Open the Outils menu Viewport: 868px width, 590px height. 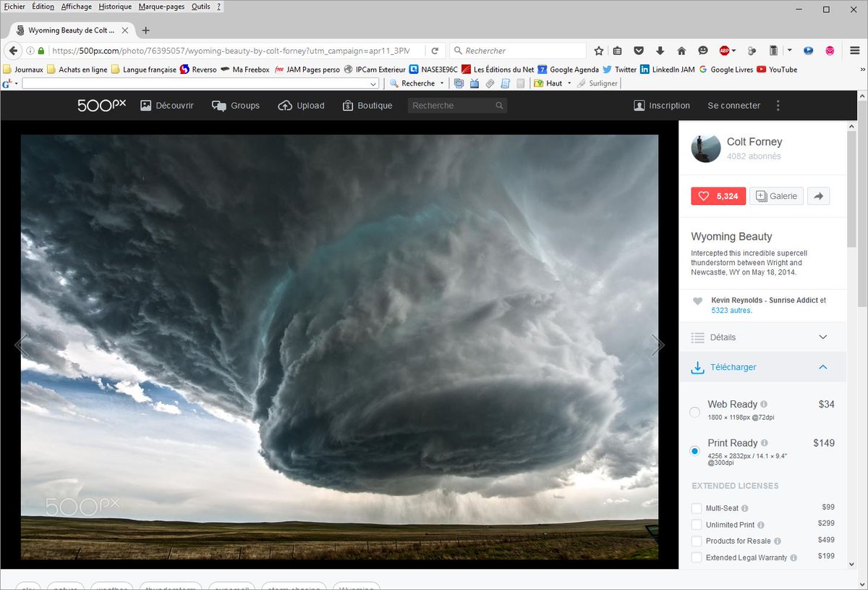200,7
